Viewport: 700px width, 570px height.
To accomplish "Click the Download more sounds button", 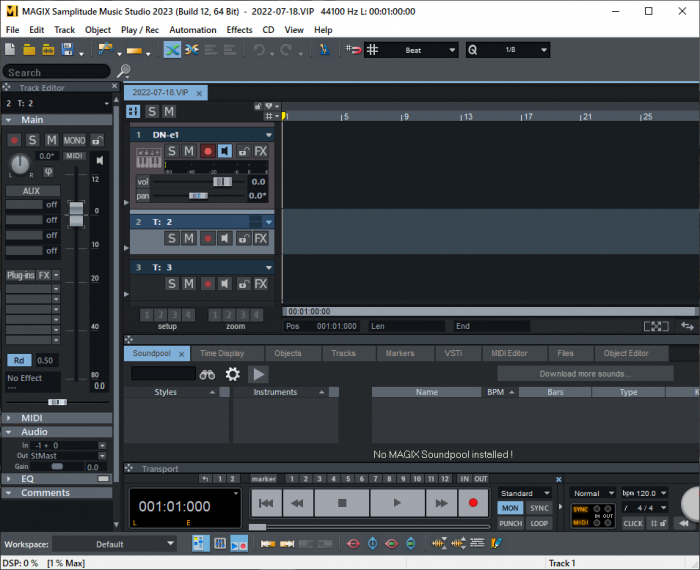I will tap(584, 374).
